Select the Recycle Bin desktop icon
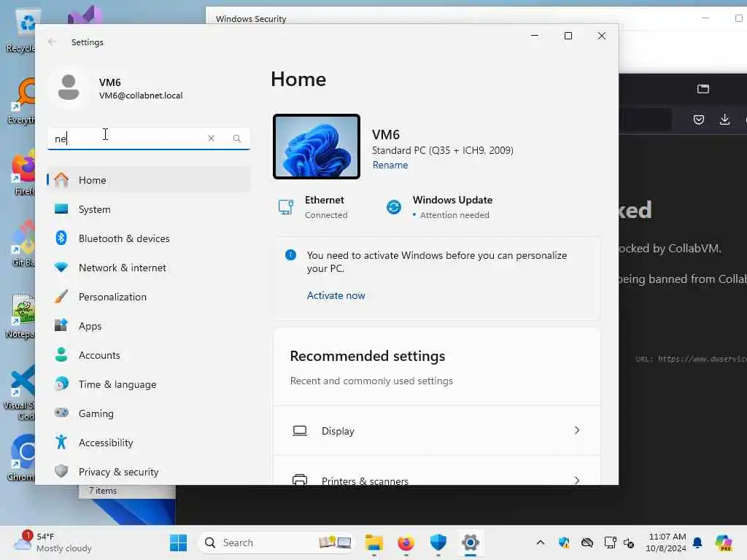This screenshot has width=747, height=560. pos(21,31)
